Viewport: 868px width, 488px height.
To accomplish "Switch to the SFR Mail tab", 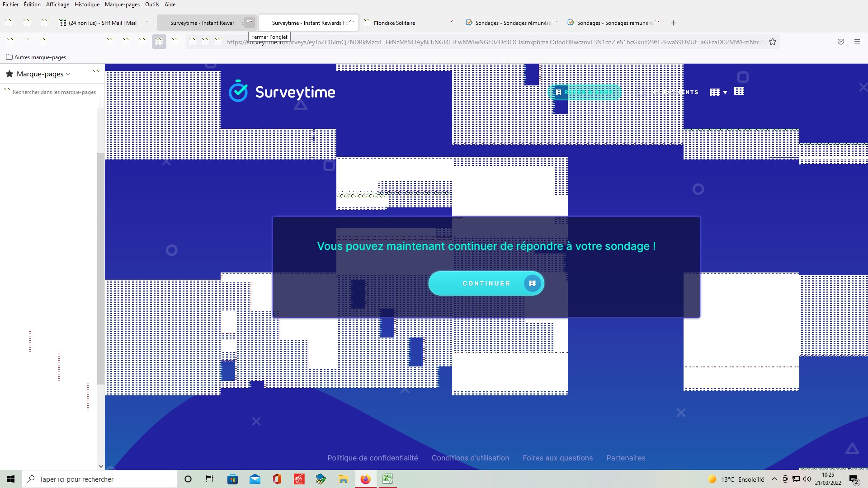I will pyautogui.click(x=105, y=23).
